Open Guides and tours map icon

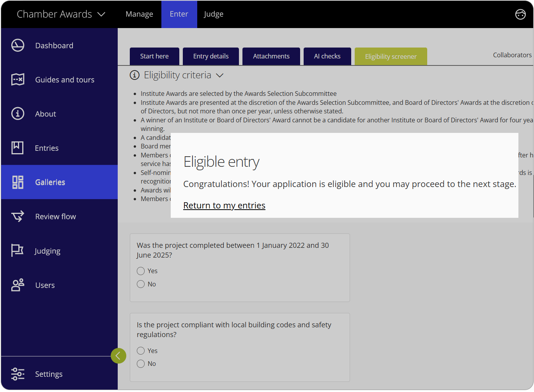18,79
